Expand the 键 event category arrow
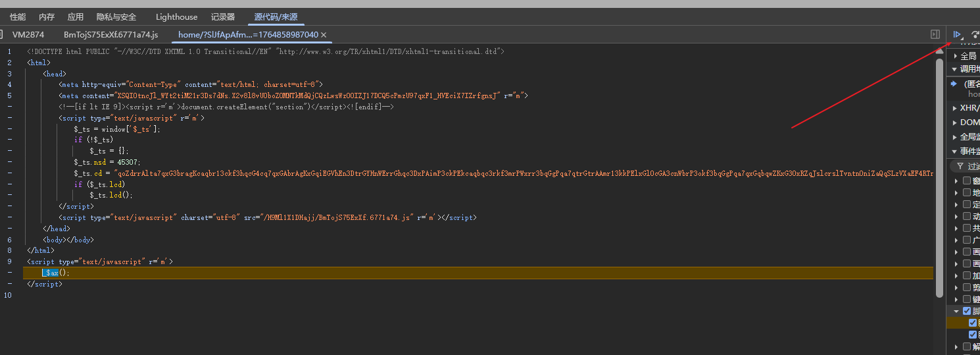 pos(956,299)
